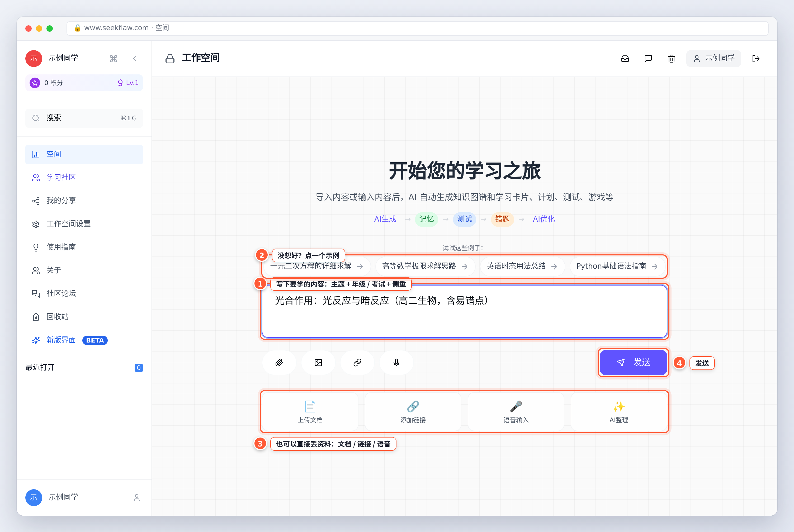Click the learning content text input box
The image size is (794, 532).
[465, 311]
